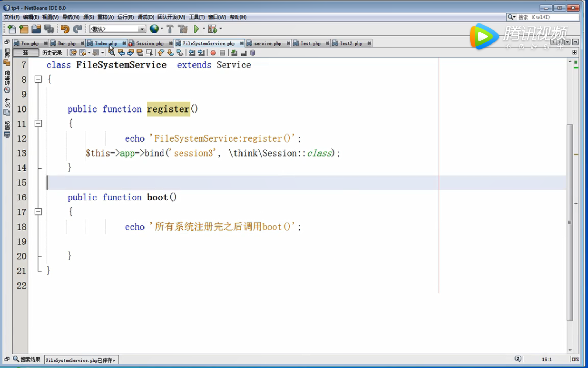Open the 运行(R) menu

pyautogui.click(x=125, y=17)
